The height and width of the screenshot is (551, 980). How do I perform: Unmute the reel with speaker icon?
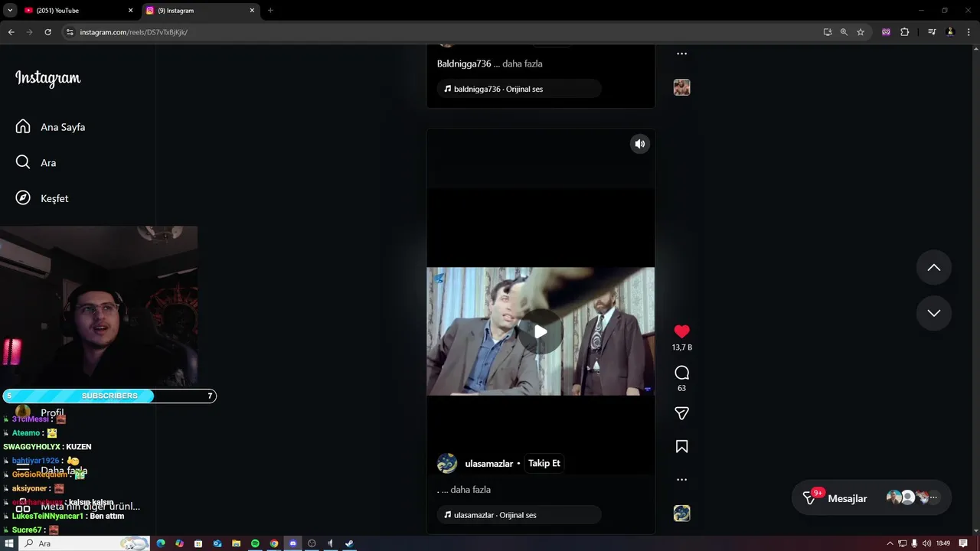[x=640, y=144]
